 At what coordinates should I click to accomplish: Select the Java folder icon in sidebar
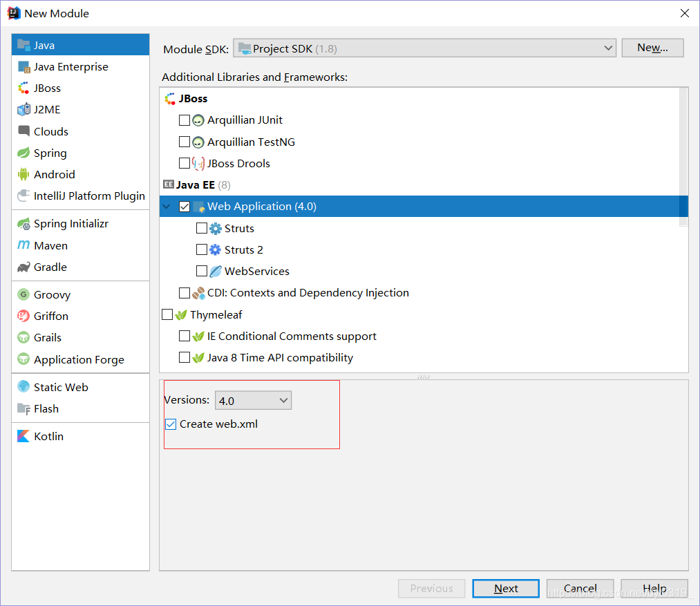pos(23,45)
